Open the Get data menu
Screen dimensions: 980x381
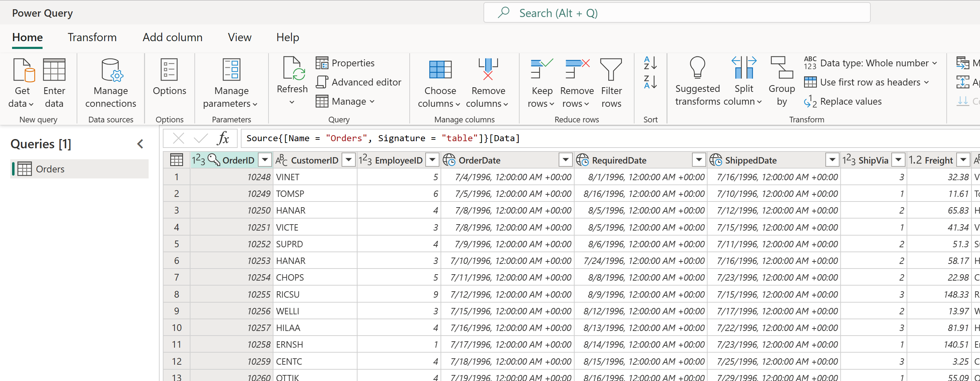[x=22, y=83]
